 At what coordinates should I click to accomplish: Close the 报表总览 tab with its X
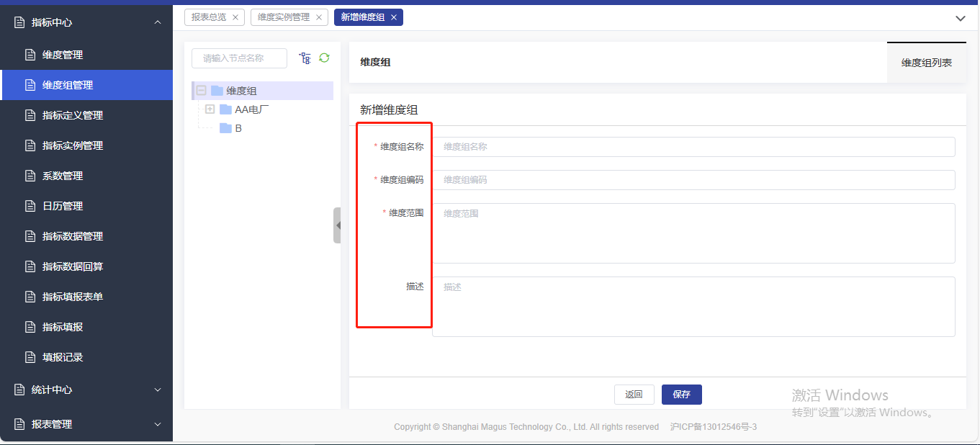(235, 17)
